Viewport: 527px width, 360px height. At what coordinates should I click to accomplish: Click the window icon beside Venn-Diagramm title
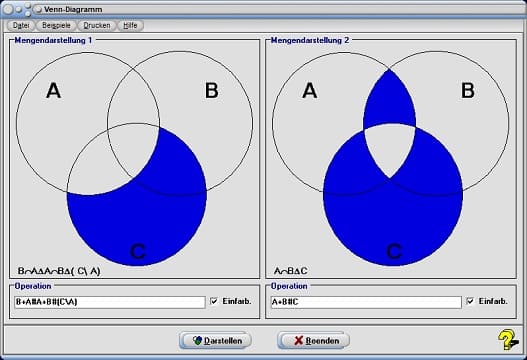pos(38,9)
